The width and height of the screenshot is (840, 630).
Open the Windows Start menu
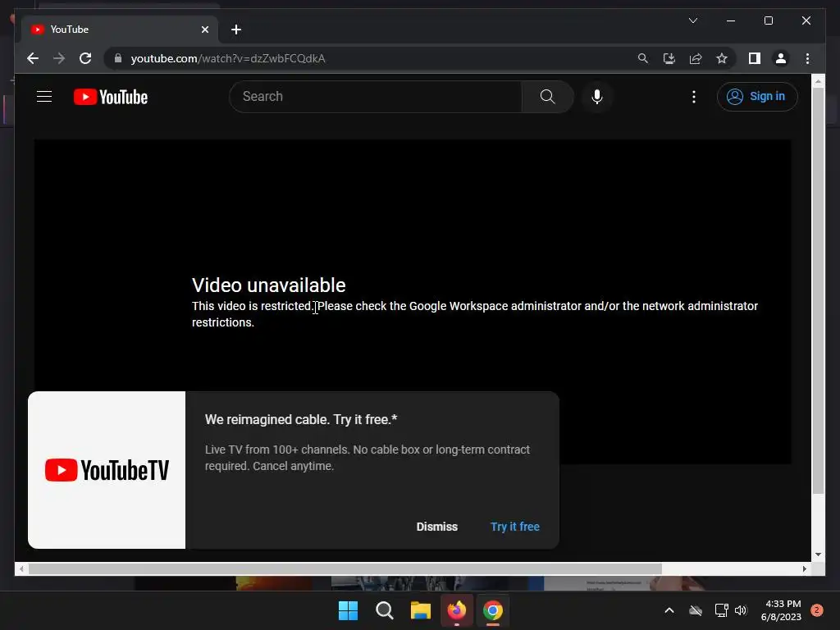coord(348,610)
